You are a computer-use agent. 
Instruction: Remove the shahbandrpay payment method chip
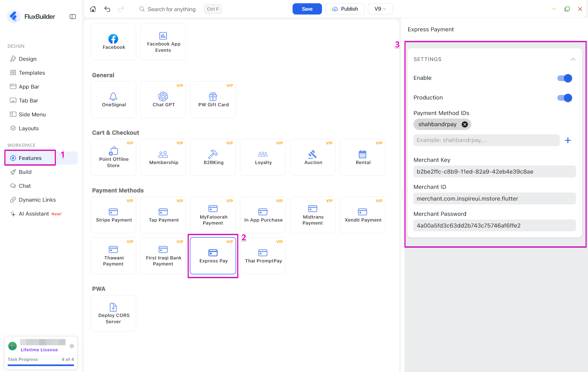[465, 124]
